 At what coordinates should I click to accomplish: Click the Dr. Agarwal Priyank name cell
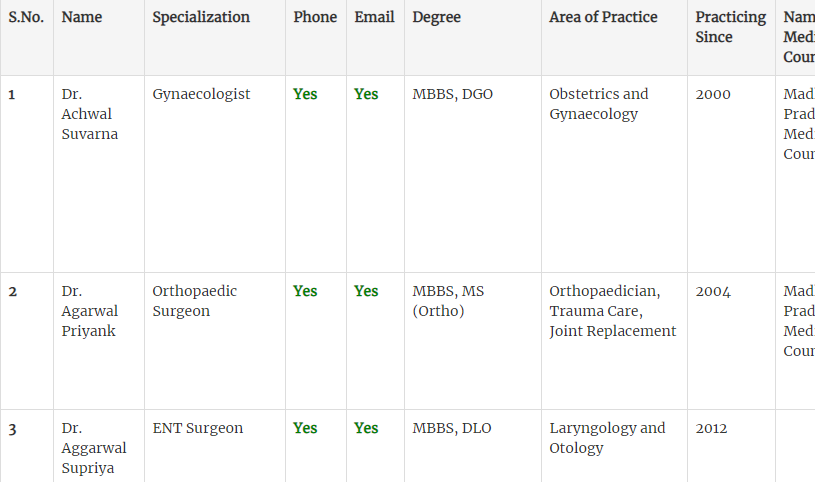pyautogui.click(x=89, y=311)
